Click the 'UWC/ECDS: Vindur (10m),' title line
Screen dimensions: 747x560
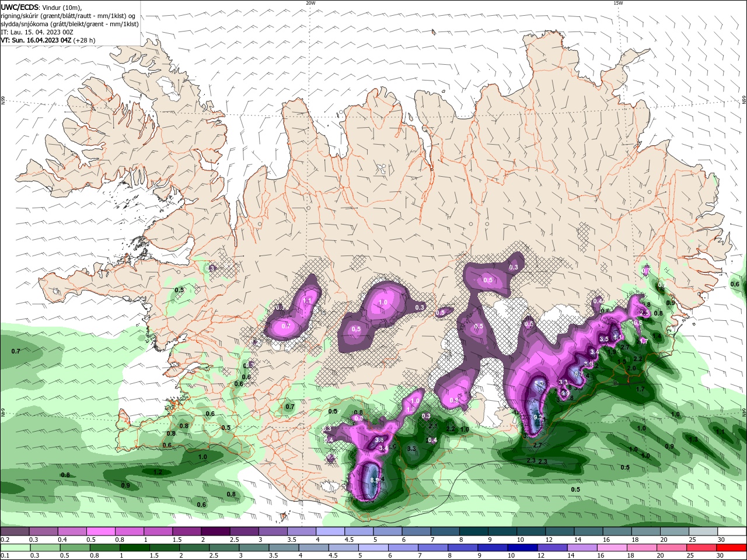41,7
